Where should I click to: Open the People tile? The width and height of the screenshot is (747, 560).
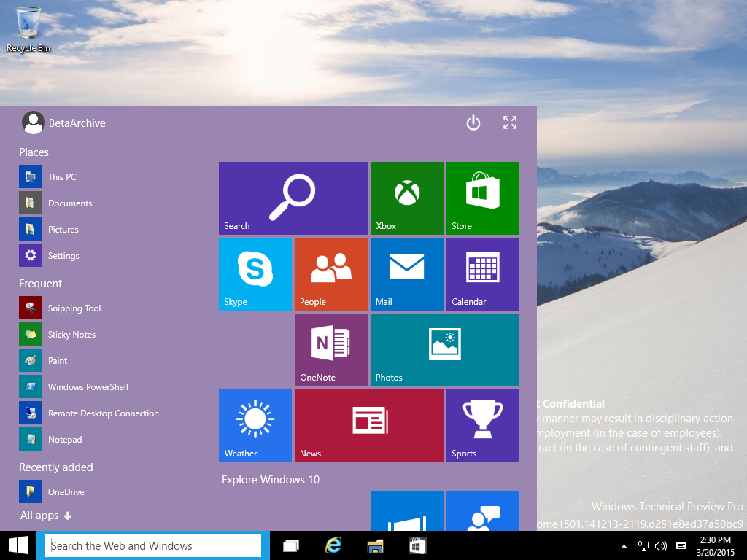click(330, 273)
